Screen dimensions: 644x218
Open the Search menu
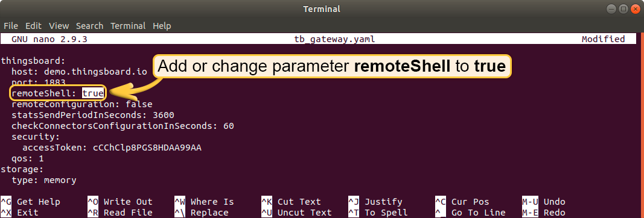89,26
